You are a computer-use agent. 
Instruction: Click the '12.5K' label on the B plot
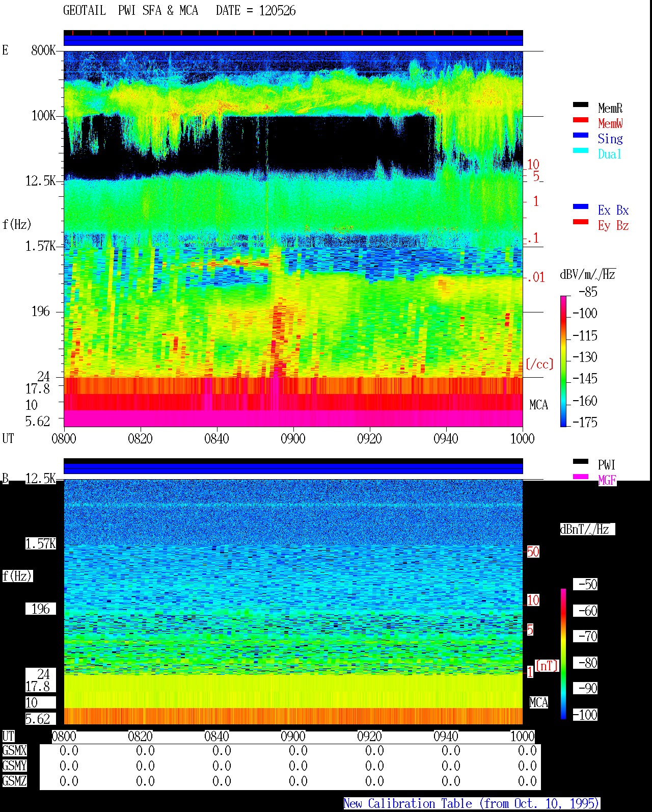tap(40, 478)
